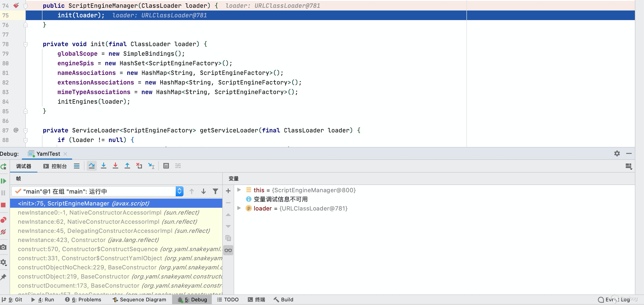Expand the 'this' variable node
Viewport: 644px width, 305px height.
[x=239, y=190]
